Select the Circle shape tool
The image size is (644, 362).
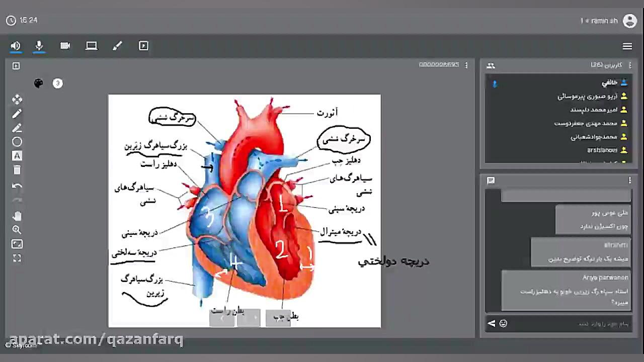(17, 142)
